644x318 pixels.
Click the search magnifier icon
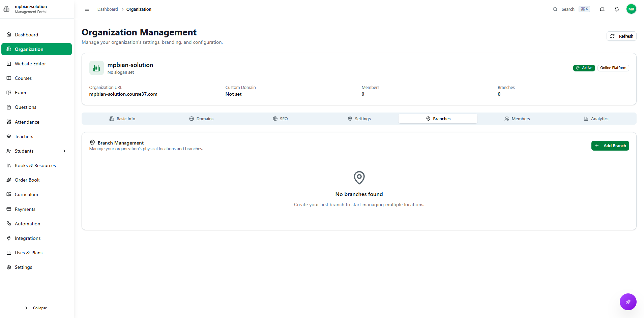tap(555, 9)
